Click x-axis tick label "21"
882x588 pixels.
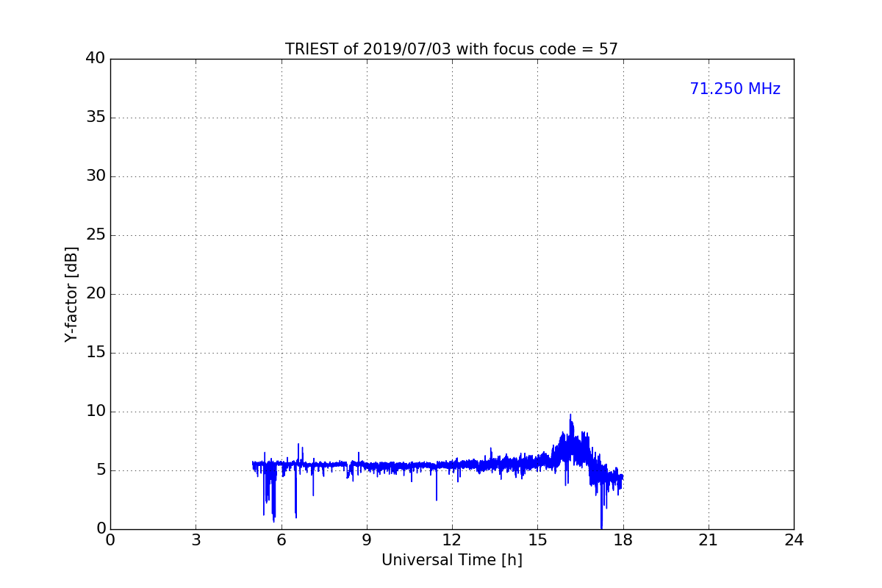point(709,540)
